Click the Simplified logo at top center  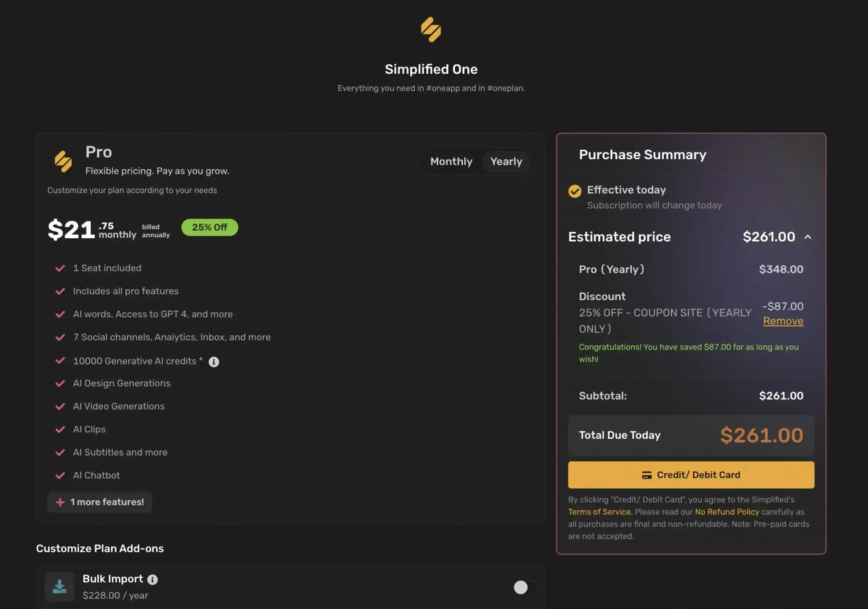click(x=431, y=29)
